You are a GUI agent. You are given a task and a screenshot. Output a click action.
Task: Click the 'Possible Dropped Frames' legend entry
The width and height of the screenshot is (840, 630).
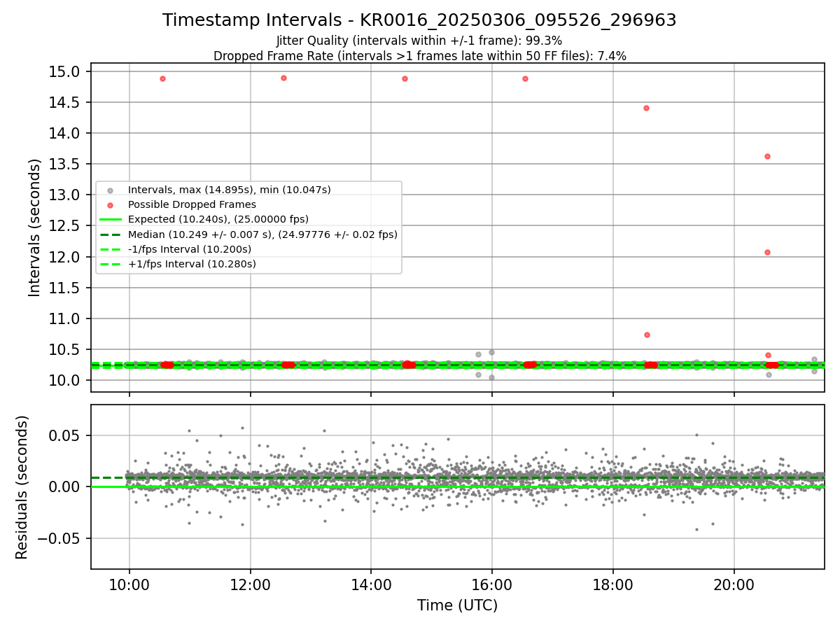(192, 204)
